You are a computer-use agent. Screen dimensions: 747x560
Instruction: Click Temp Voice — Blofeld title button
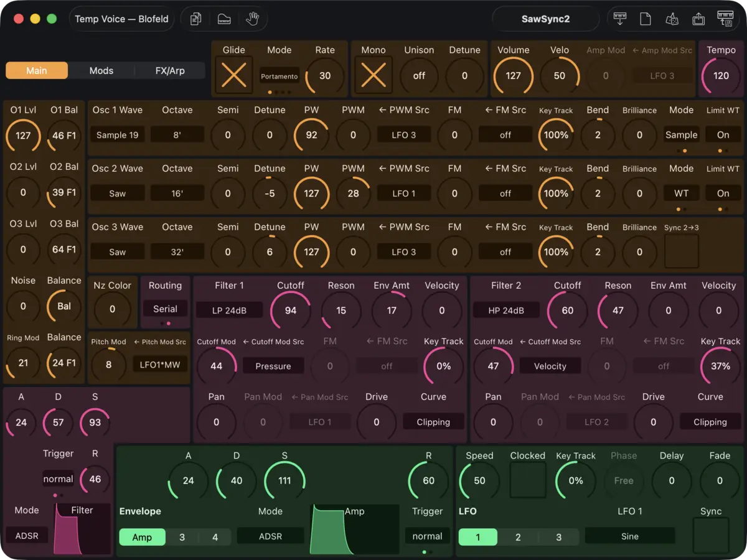click(x=121, y=19)
